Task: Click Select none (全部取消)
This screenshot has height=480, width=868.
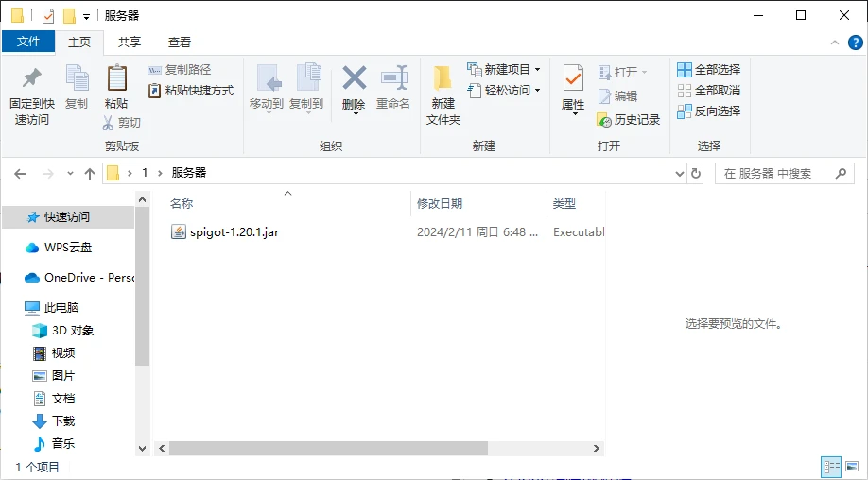Action: click(x=708, y=90)
